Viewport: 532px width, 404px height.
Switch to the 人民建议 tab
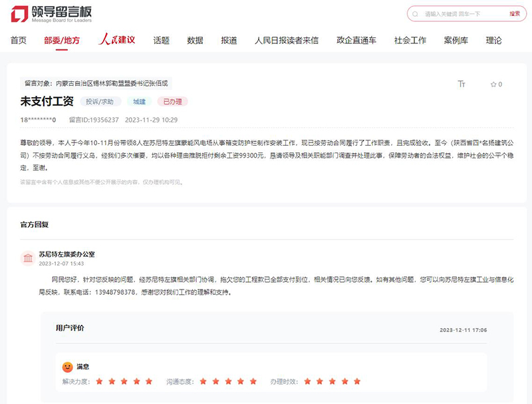[x=118, y=40]
